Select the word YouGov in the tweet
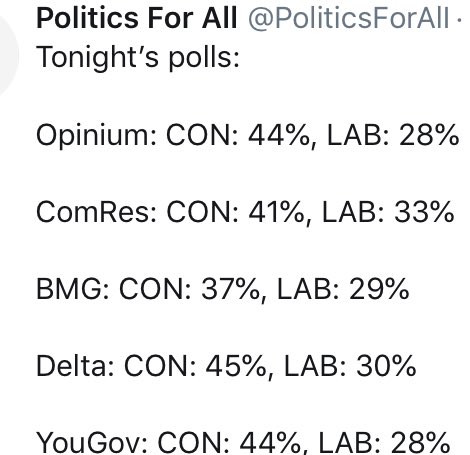 (x=92, y=443)
